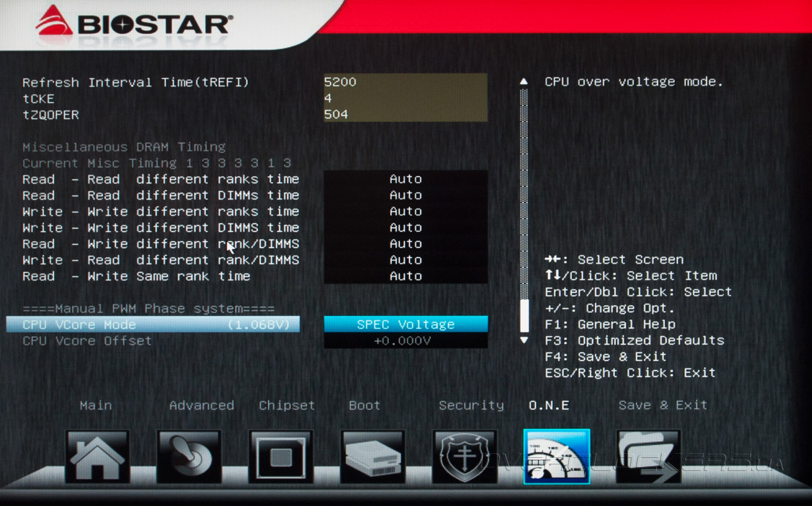The height and width of the screenshot is (506, 812).
Task: Click the tREFI value field 5200
Action: [405, 82]
